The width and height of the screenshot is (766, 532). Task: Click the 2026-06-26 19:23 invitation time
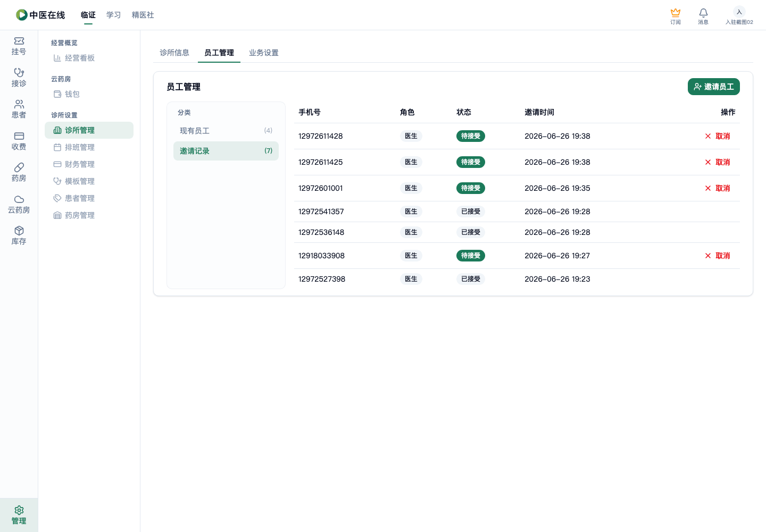[x=557, y=279]
